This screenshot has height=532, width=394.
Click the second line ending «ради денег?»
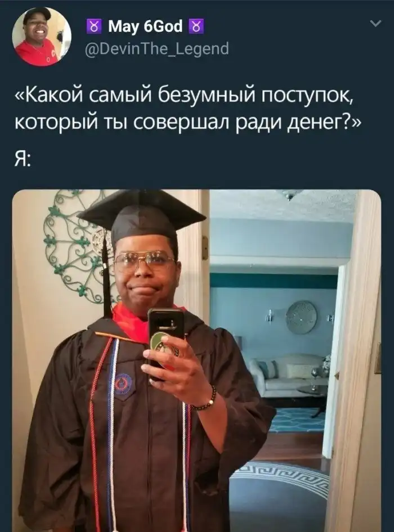click(x=188, y=123)
